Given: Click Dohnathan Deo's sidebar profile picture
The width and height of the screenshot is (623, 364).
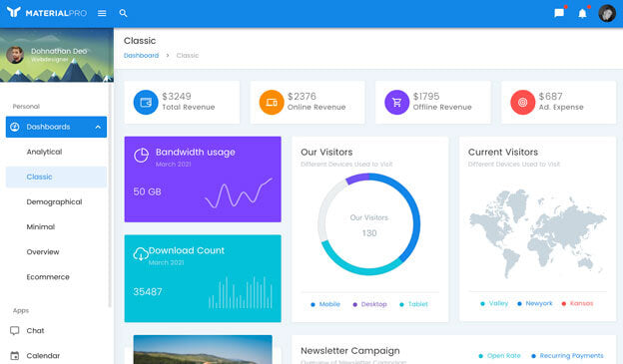Looking at the screenshot, I should coord(15,55).
